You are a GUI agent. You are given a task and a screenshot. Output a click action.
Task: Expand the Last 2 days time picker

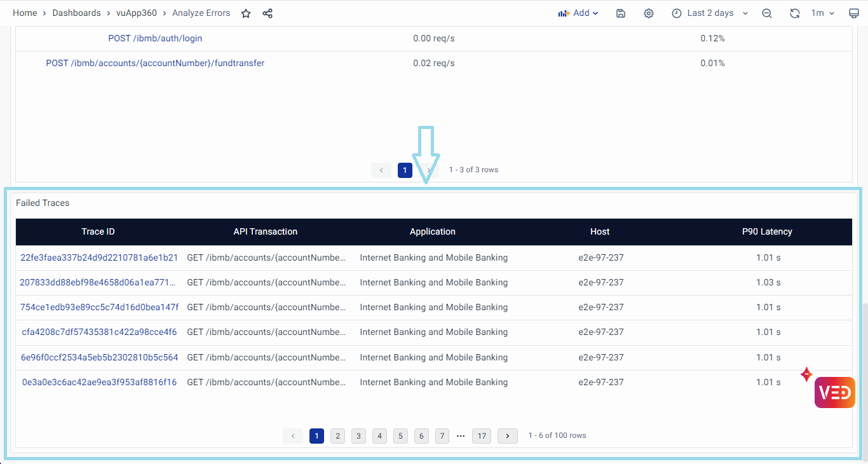click(710, 13)
